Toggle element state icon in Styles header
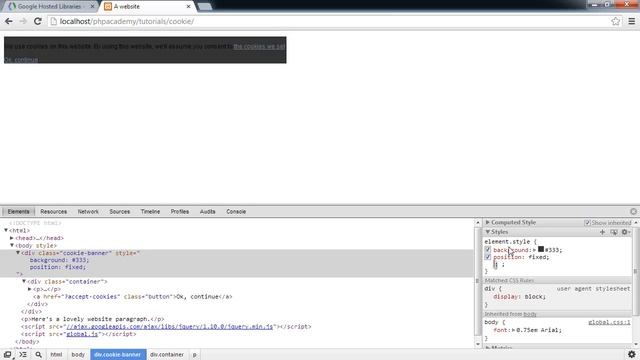Screen dimensions: 640x360 (x=614, y=232)
